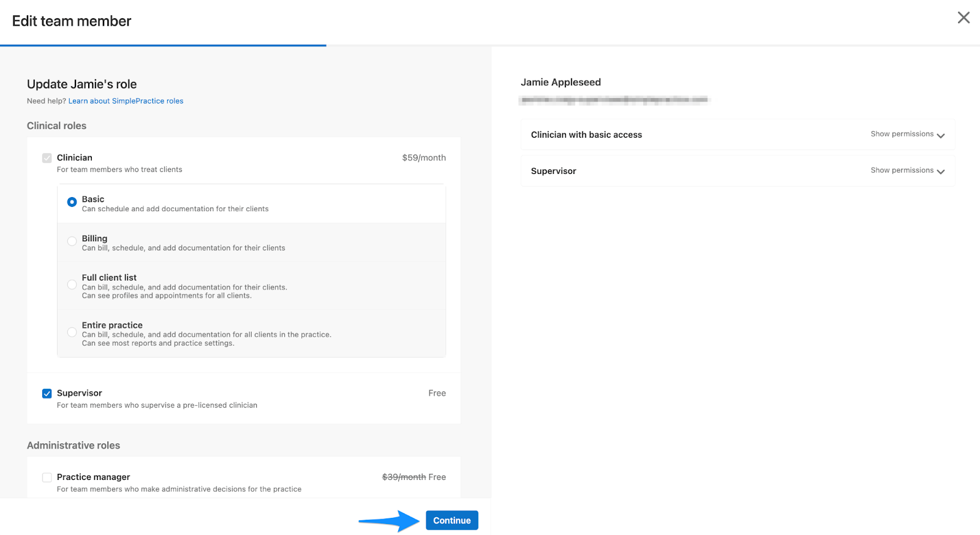Image resolution: width=980 pixels, height=535 pixels.
Task: Click the blurred email under Jamie Appleseed
Action: point(614,99)
